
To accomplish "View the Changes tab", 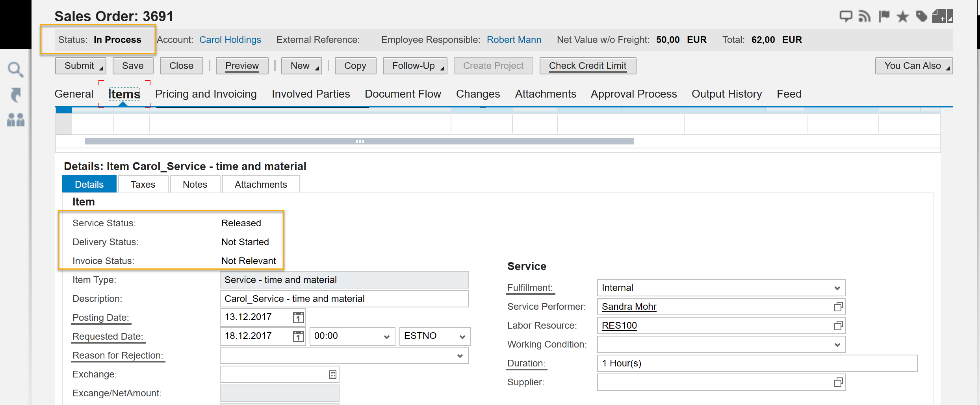I will (478, 94).
